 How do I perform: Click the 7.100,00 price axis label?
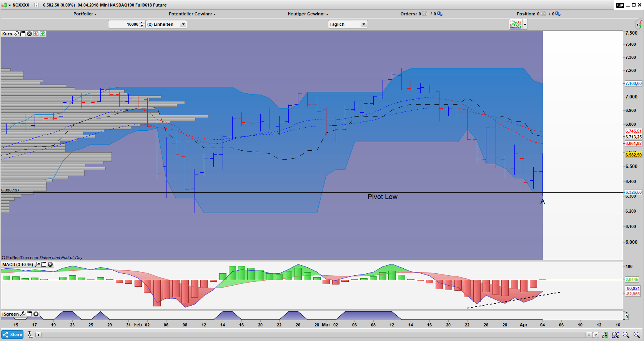[633, 83]
